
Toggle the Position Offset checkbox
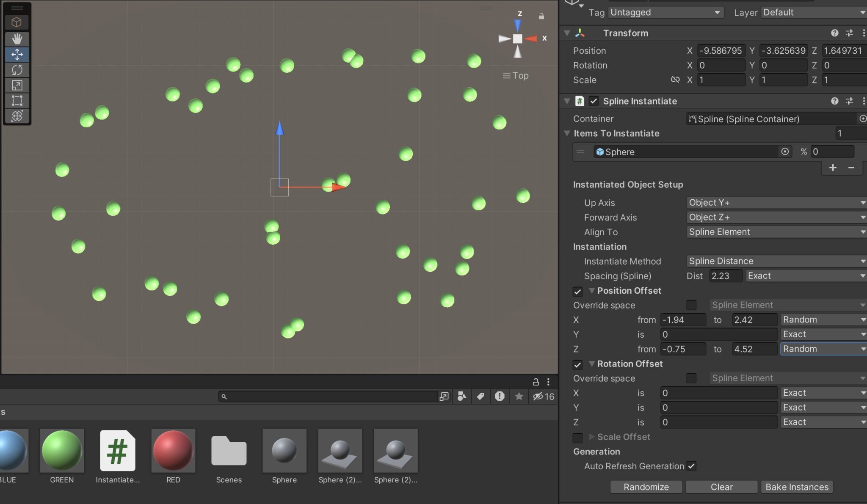pos(578,292)
